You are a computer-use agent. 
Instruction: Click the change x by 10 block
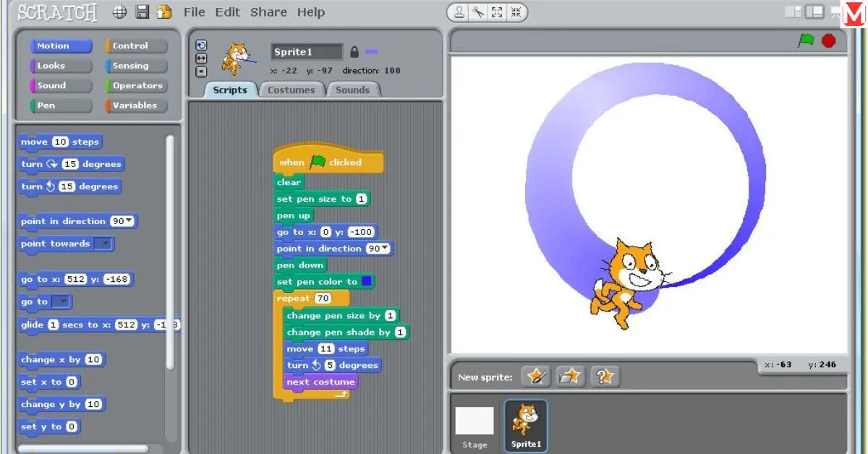coord(62,359)
